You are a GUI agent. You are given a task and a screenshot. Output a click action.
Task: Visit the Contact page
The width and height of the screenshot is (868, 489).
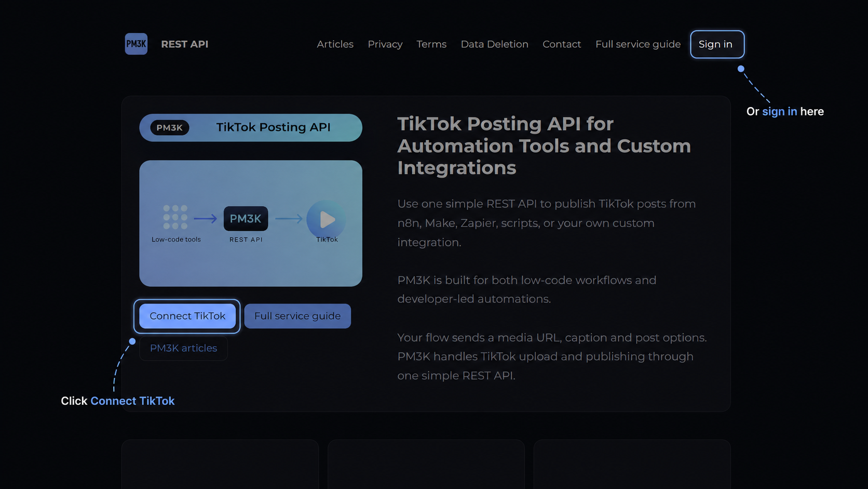[562, 44]
